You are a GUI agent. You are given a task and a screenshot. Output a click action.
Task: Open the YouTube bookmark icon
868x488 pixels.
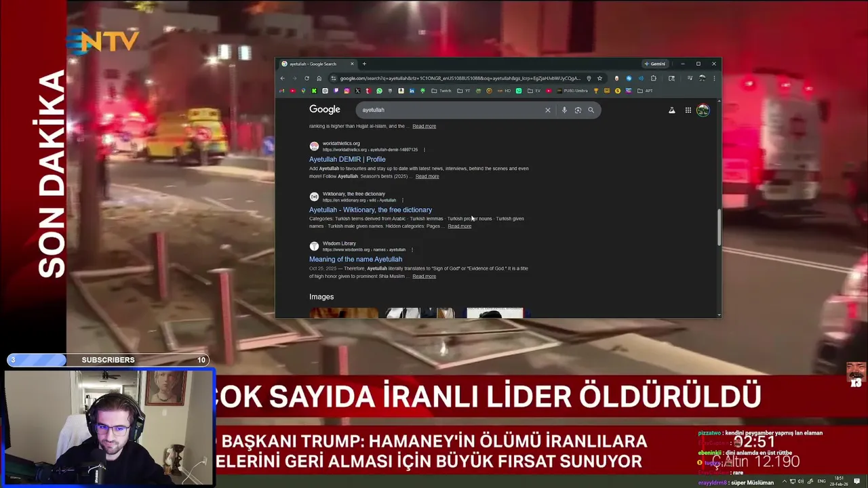click(x=293, y=91)
